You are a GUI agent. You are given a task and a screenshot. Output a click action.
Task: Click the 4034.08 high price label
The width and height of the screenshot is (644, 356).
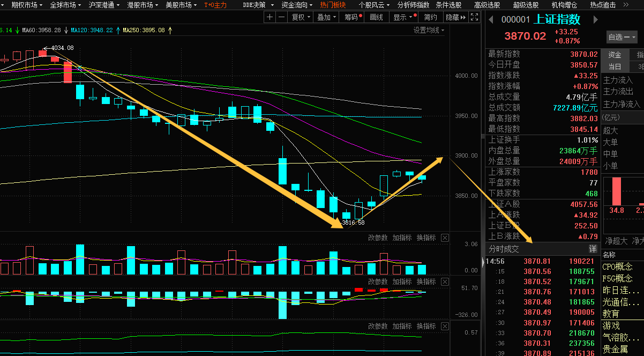coord(62,48)
